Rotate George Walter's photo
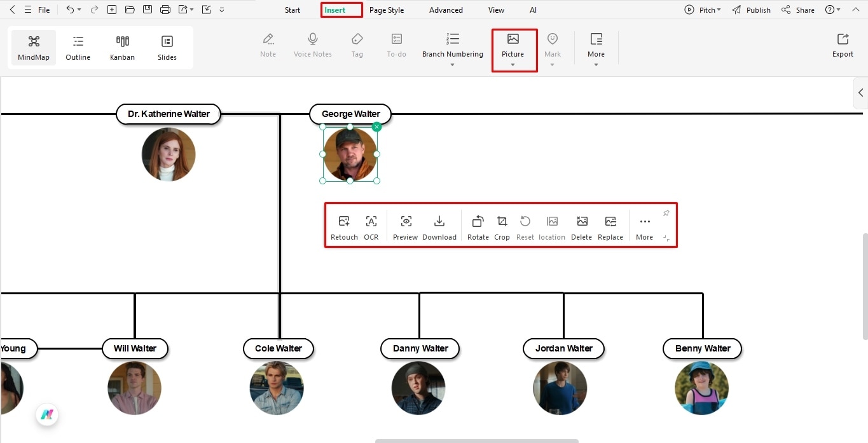Screen dimensions: 868x443 click(478, 226)
